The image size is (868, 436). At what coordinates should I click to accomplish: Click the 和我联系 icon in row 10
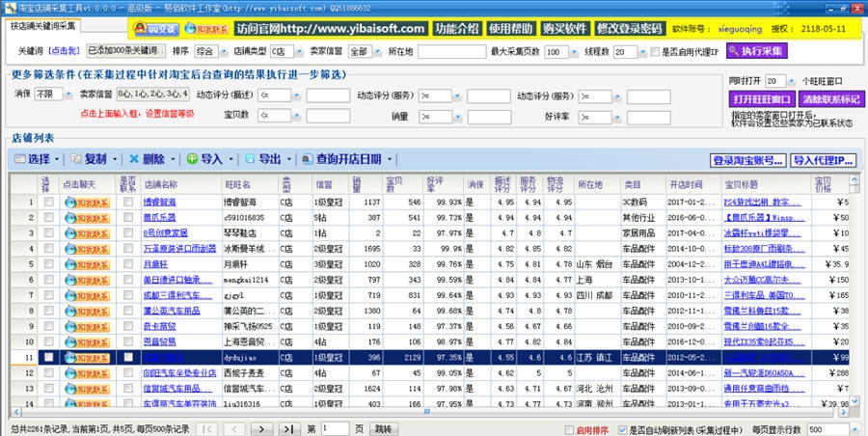pyautogui.click(x=87, y=341)
